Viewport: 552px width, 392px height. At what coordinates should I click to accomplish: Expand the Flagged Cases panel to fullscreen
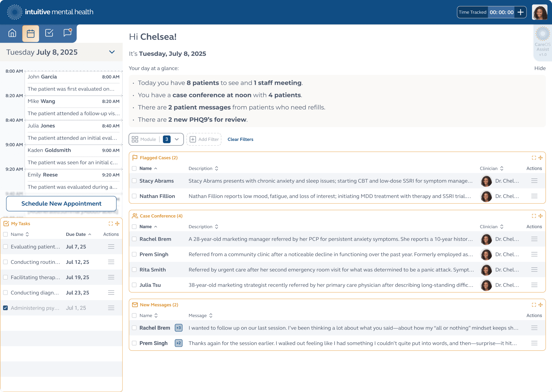pos(534,158)
